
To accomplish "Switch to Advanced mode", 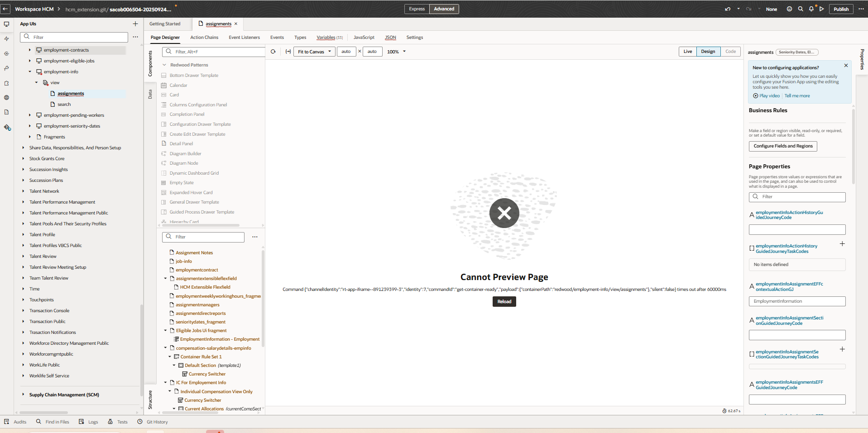I will [x=444, y=9].
